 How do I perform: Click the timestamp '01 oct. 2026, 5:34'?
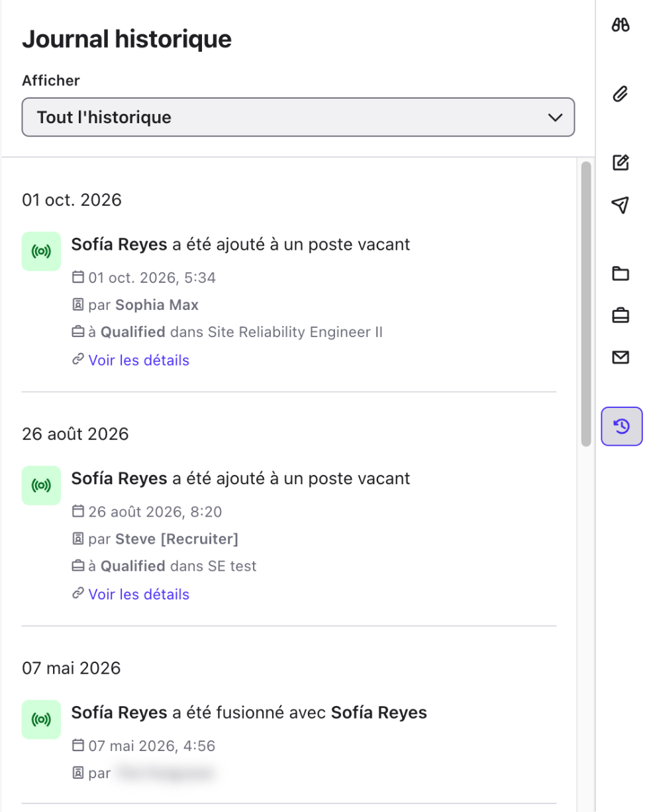152,278
